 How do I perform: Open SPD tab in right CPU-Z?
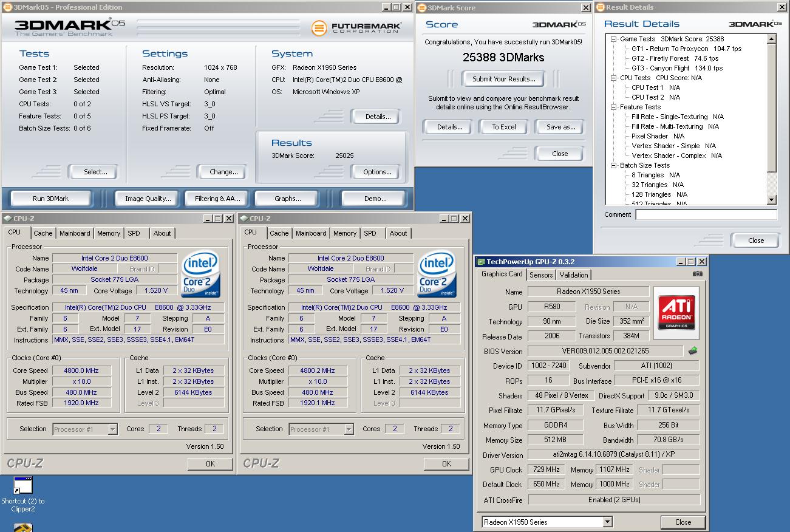pos(370,233)
